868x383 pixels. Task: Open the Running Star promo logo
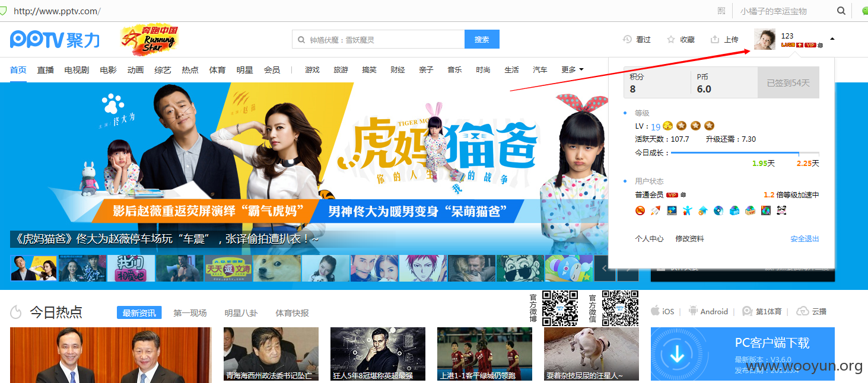(149, 40)
